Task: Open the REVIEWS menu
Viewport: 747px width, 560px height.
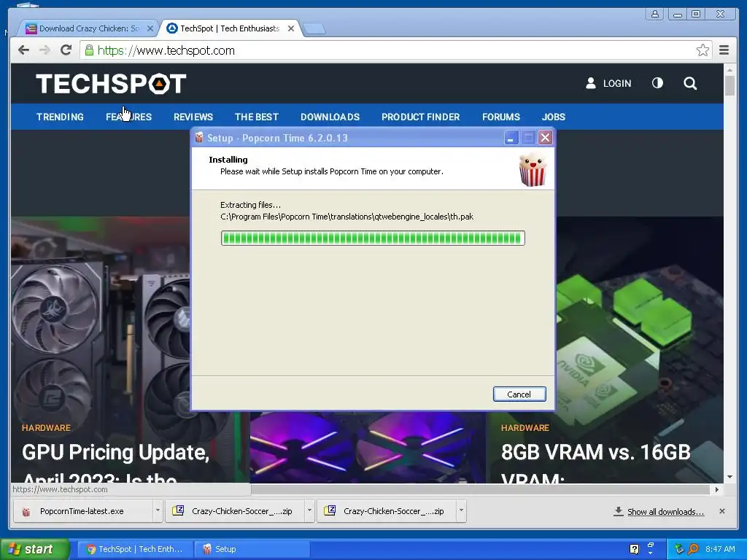Action: pos(193,117)
